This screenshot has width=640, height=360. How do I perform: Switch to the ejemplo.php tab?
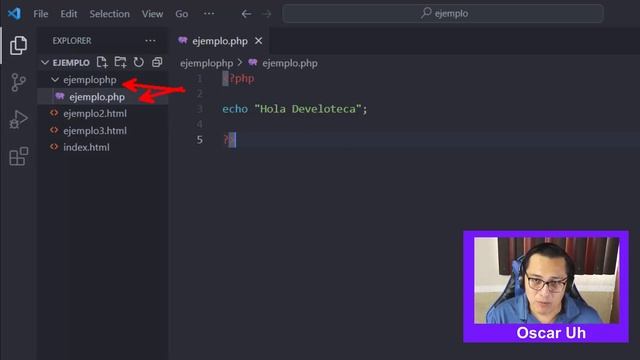click(220, 41)
